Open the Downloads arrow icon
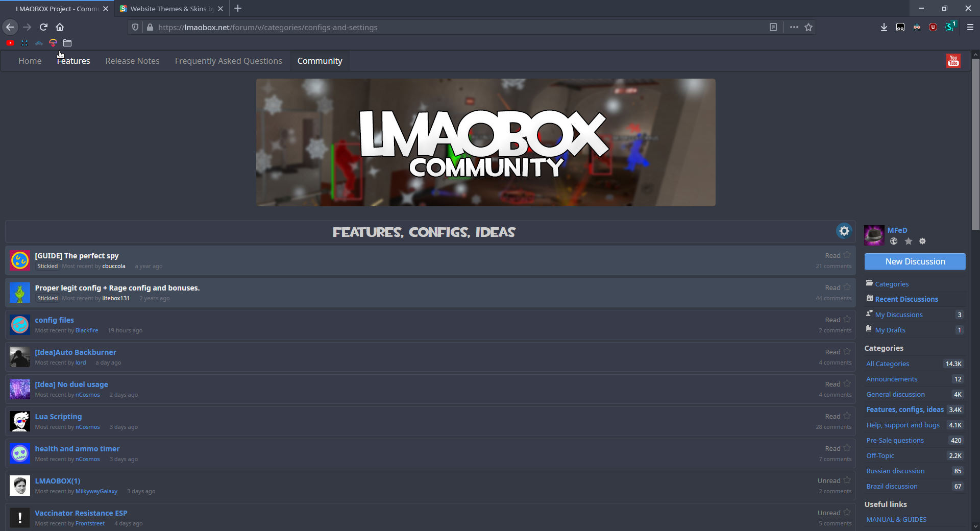980x531 pixels. [884, 27]
